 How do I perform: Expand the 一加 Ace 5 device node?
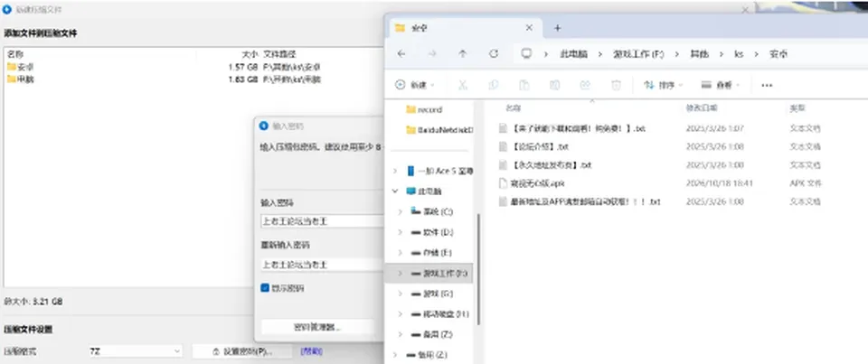[395, 171]
